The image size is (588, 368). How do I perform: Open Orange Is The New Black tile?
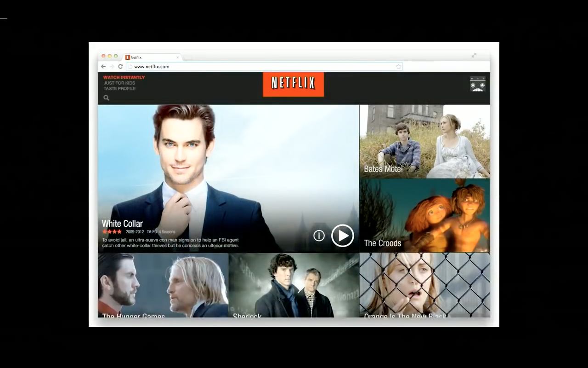click(x=424, y=285)
